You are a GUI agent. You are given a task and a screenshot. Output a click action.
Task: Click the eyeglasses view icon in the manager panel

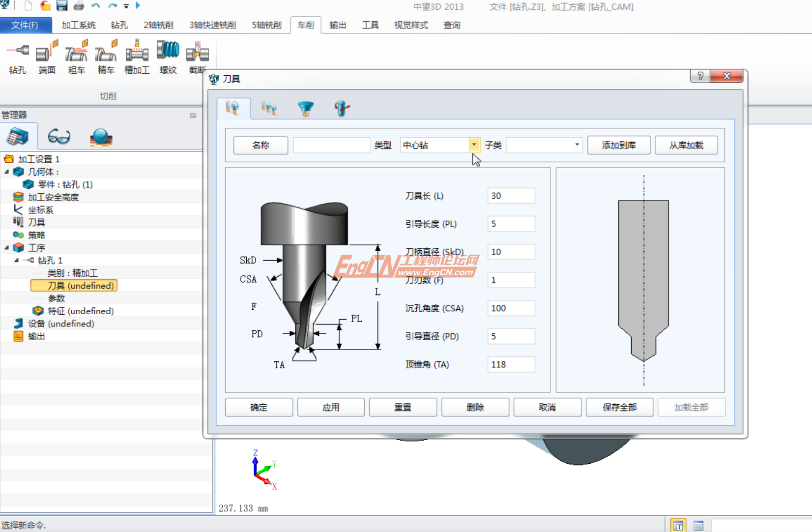[x=59, y=136]
